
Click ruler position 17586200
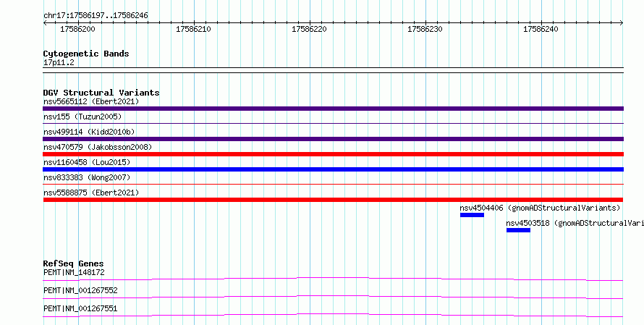(x=77, y=29)
